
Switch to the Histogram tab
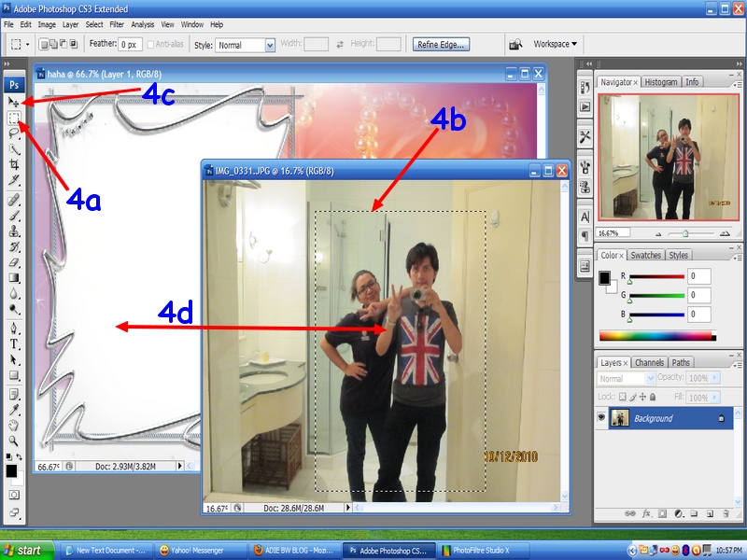tap(661, 82)
